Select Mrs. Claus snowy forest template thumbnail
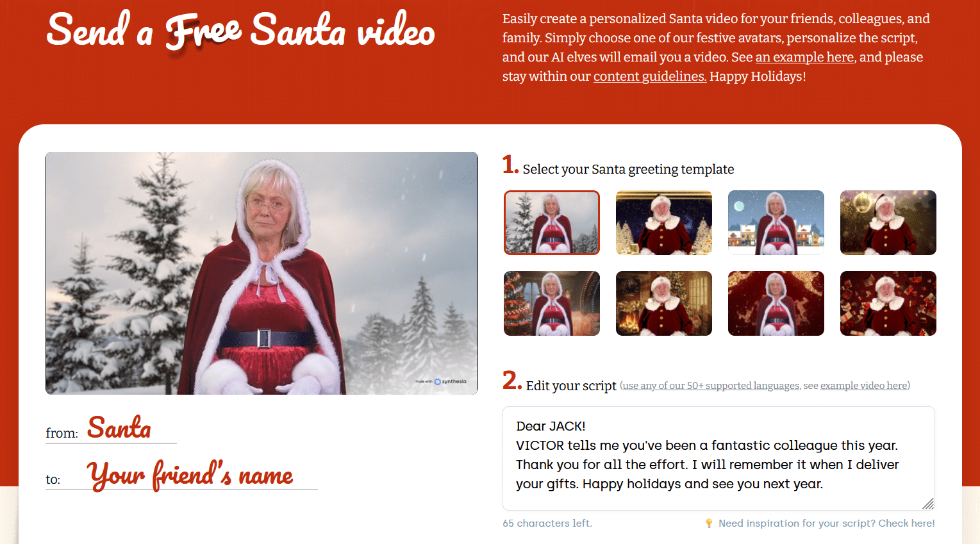Viewport: 980px width, 544px height. click(x=552, y=222)
